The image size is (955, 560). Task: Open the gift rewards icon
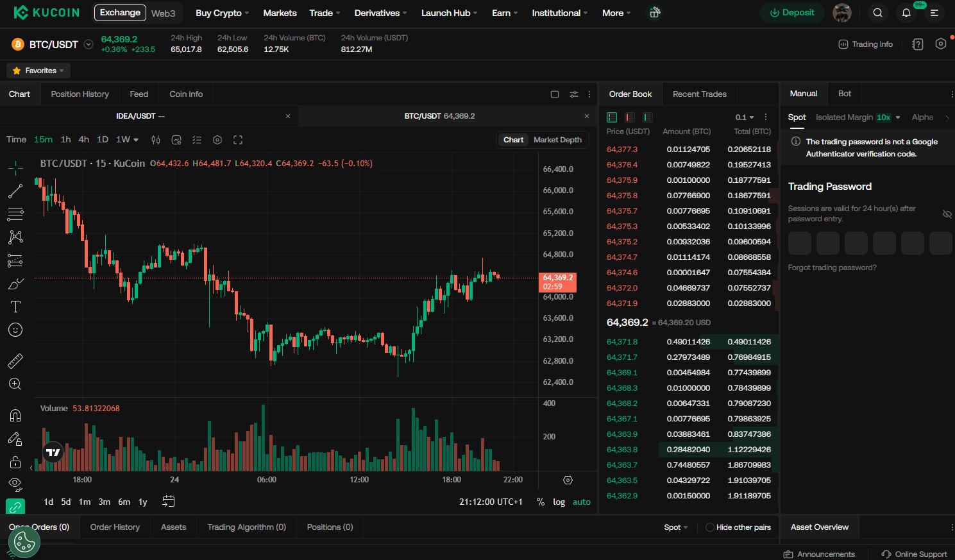(x=654, y=13)
